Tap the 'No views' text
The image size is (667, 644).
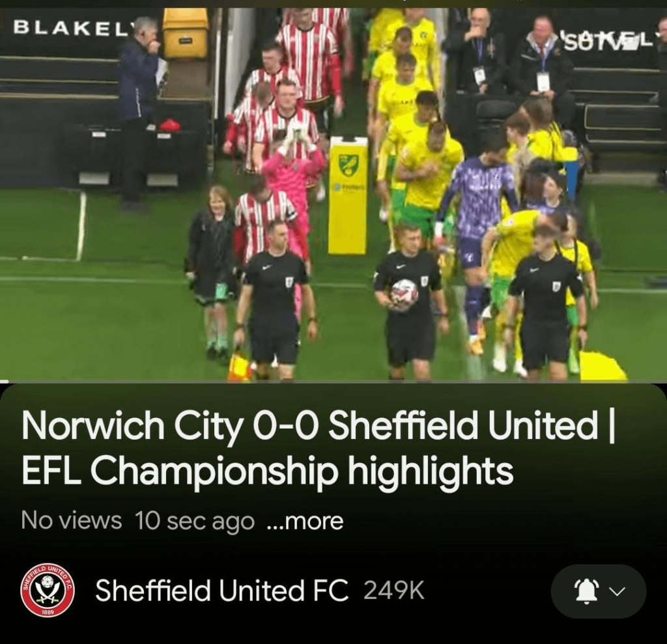click(72, 521)
